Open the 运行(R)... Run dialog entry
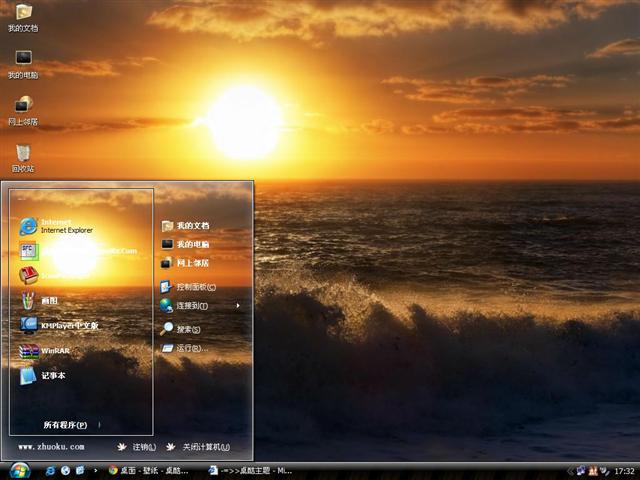This screenshot has height=480, width=640. coord(190,348)
